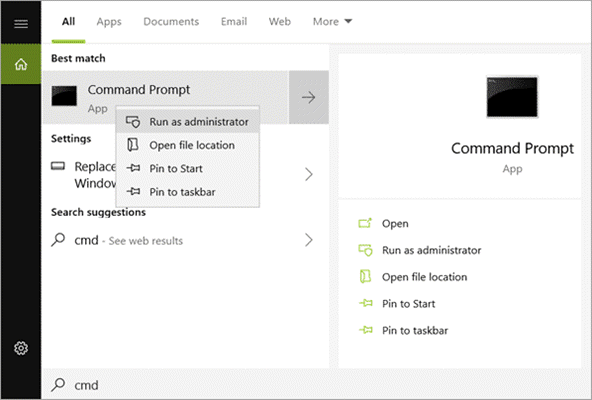Click the Command Prompt icon in Best match
This screenshot has width=592, height=400.
coord(64,96)
